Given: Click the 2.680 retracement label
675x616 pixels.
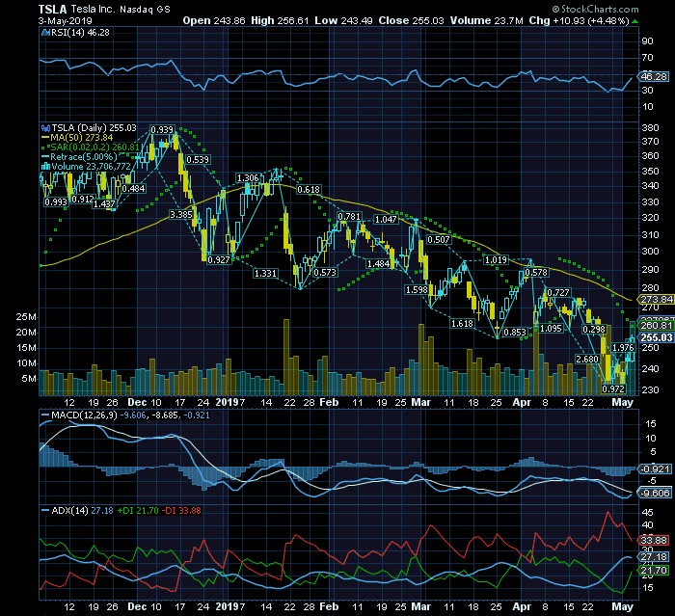Looking at the screenshot, I should point(587,359).
